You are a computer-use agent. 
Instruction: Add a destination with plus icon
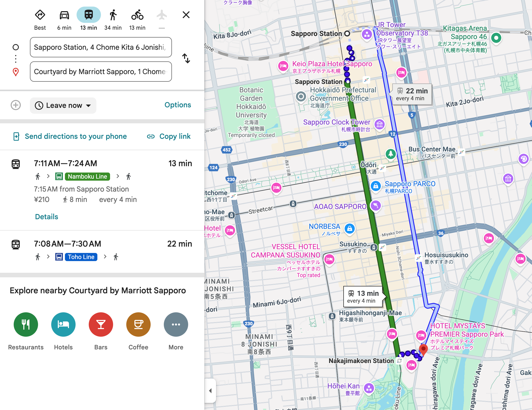coord(16,105)
